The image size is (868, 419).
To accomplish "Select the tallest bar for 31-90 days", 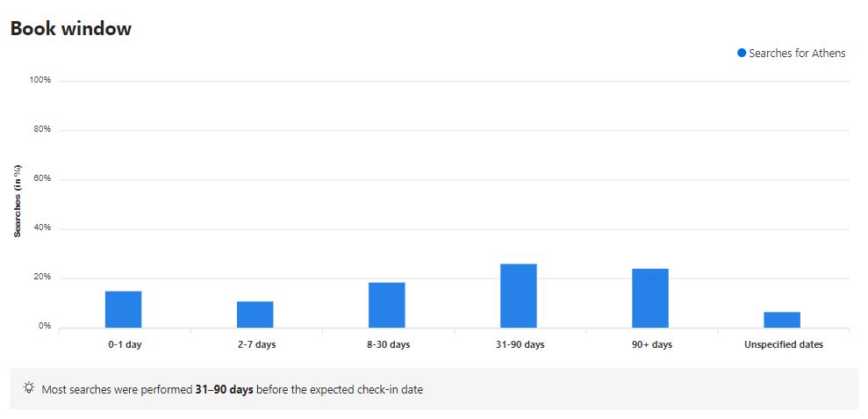I will (x=519, y=296).
